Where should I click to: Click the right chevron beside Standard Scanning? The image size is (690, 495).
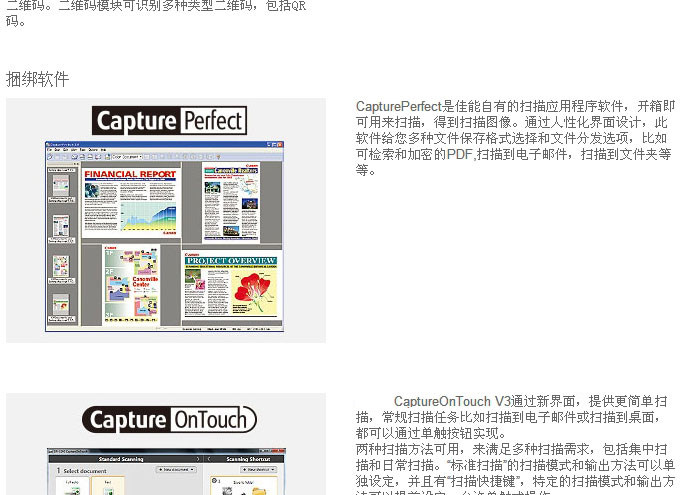pos(198,459)
